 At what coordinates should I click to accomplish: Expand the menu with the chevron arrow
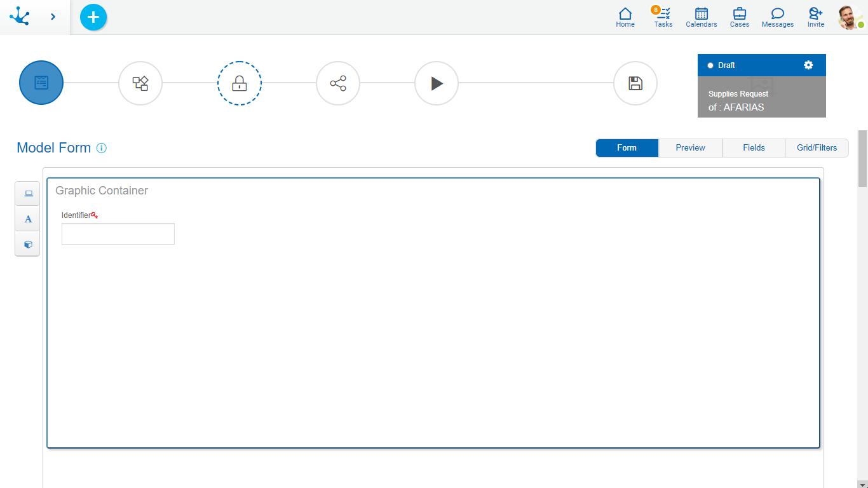pyautogui.click(x=53, y=17)
